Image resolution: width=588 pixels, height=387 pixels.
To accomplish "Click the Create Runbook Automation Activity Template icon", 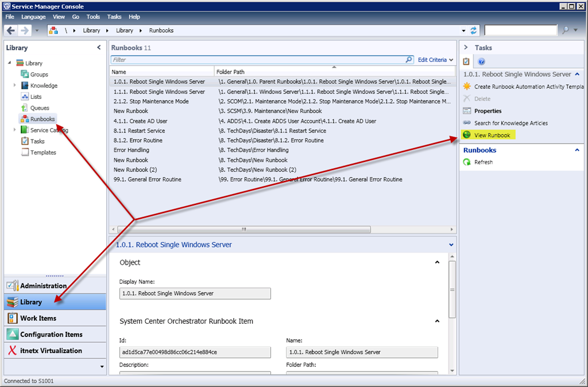I will pyautogui.click(x=467, y=87).
